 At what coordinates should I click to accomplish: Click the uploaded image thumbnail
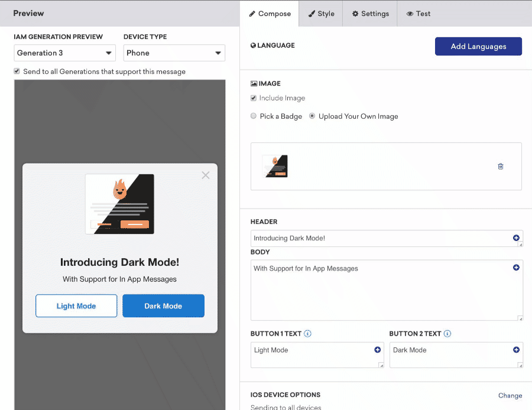coord(275,166)
